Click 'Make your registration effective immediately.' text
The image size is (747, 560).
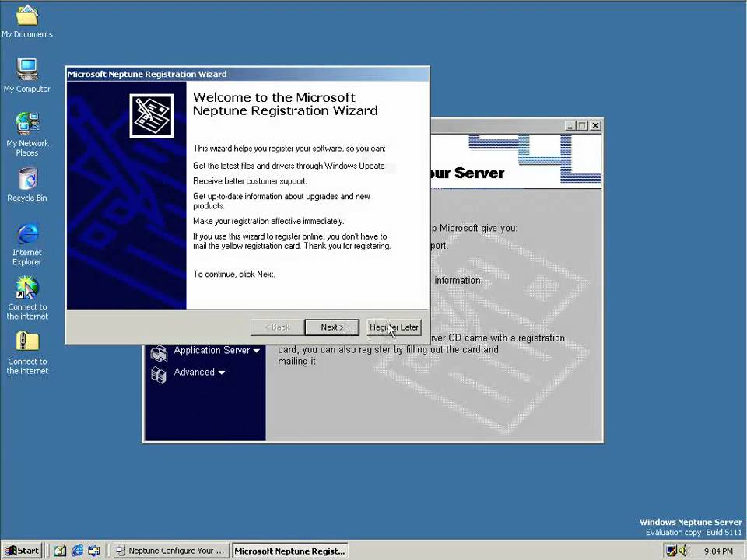(268, 221)
